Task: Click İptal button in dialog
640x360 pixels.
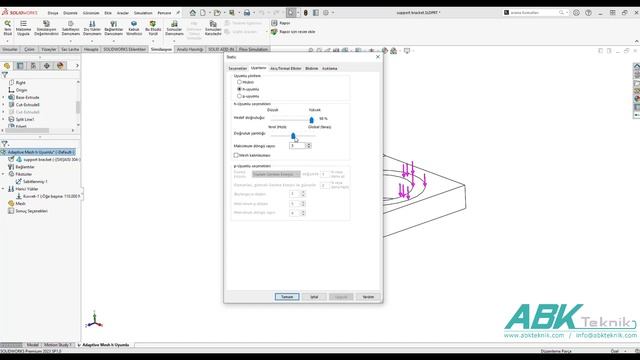Action: pyautogui.click(x=314, y=297)
